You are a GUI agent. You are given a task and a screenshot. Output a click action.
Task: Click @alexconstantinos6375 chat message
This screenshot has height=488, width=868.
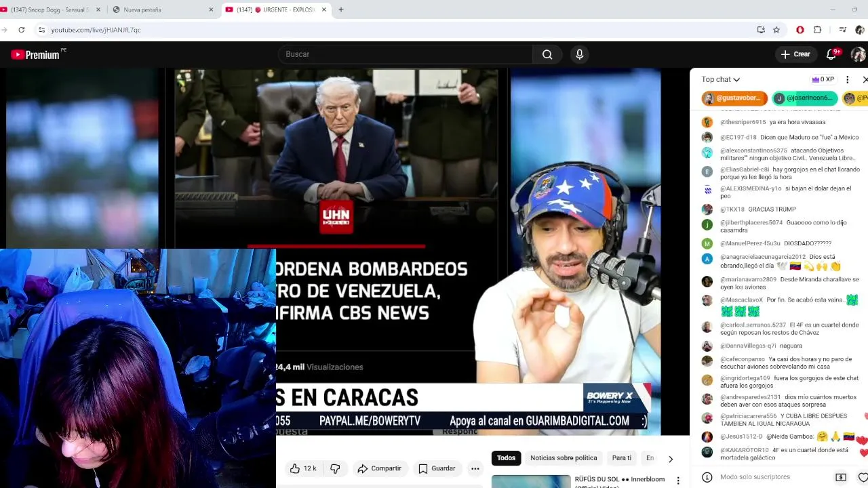780,154
